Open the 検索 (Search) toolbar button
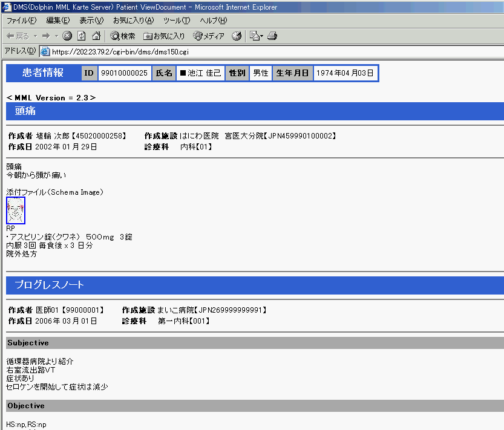This screenshot has height=430, width=504. click(123, 36)
